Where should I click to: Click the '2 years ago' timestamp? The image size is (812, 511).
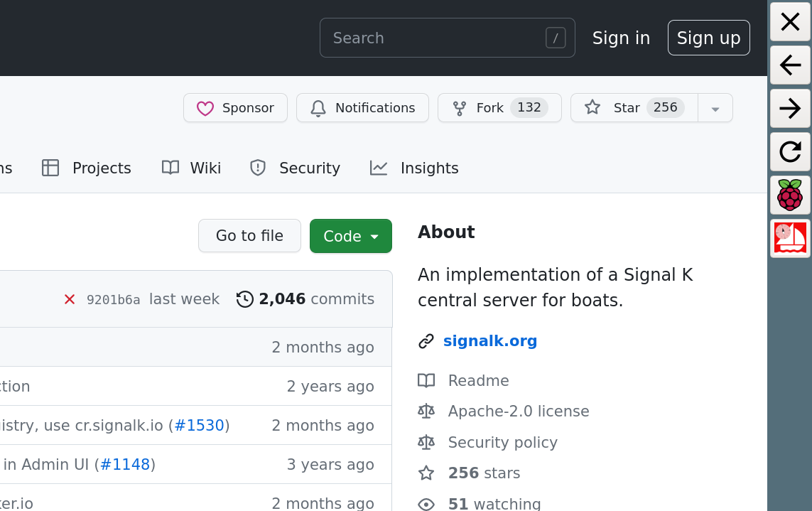click(330, 386)
